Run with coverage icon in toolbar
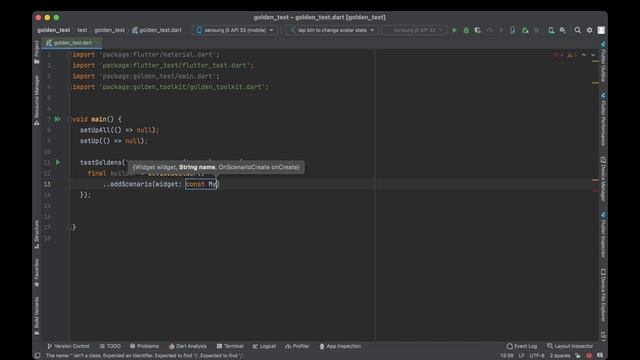The height and width of the screenshot is (360, 640). 478,30
